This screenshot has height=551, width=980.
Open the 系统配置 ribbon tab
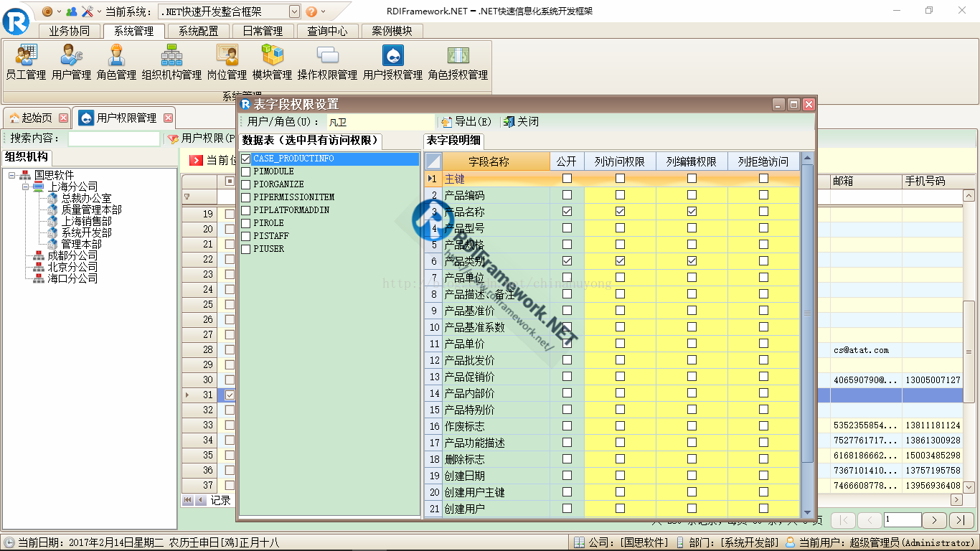click(x=199, y=31)
